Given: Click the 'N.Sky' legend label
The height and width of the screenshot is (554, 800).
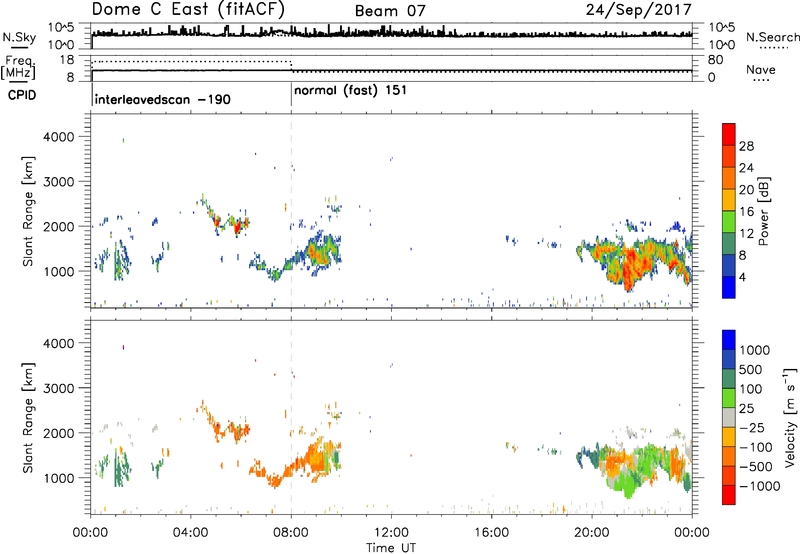Looking at the screenshot, I should tap(19, 37).
